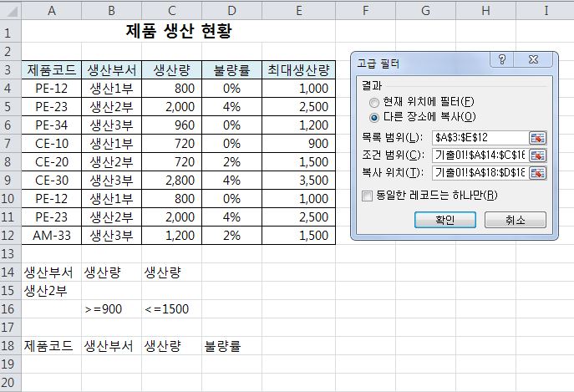The width and height of the screenshot is (574, 392).
Task: Select the 현재 위치에 필터 radio option
Action: click(x=373, y=101)
